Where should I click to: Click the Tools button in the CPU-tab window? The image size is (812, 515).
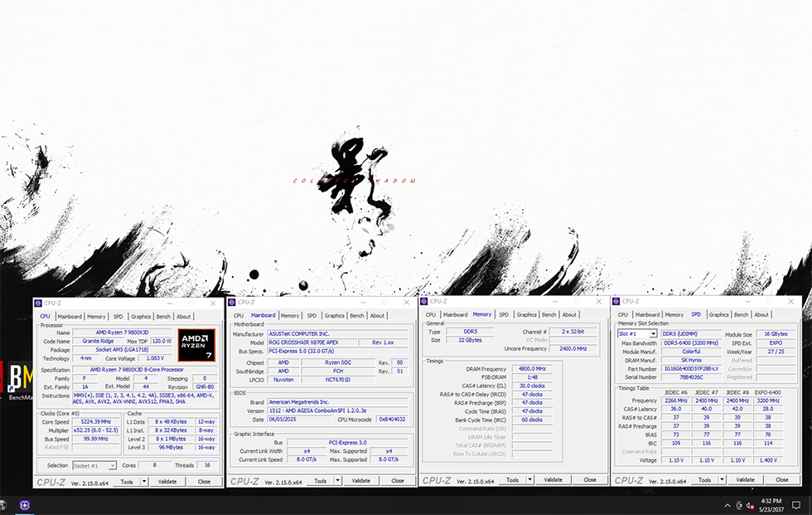(x=127, y=482)
